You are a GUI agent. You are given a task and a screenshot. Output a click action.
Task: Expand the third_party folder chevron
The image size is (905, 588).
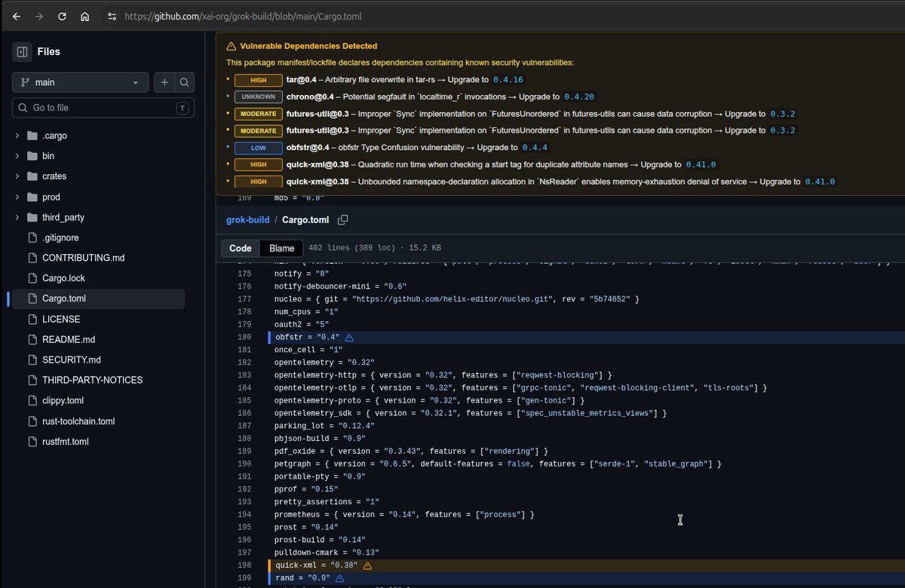[x=17, y=217]
